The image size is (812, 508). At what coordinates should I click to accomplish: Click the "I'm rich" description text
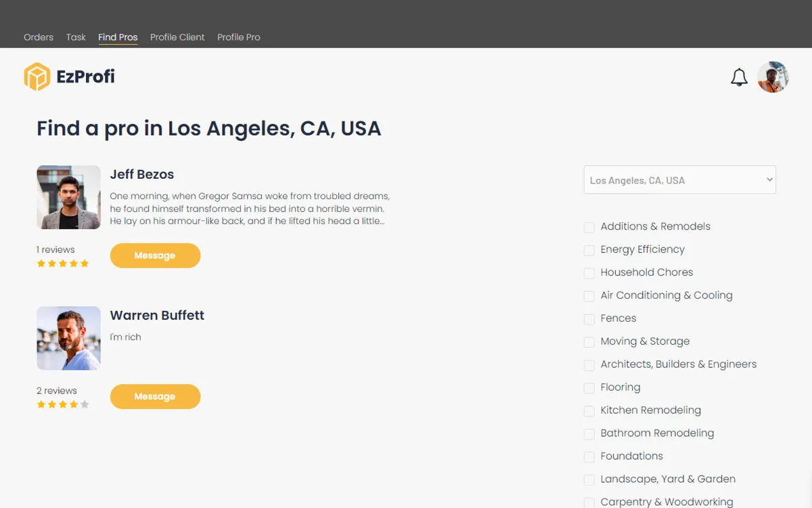pos(126,337)
